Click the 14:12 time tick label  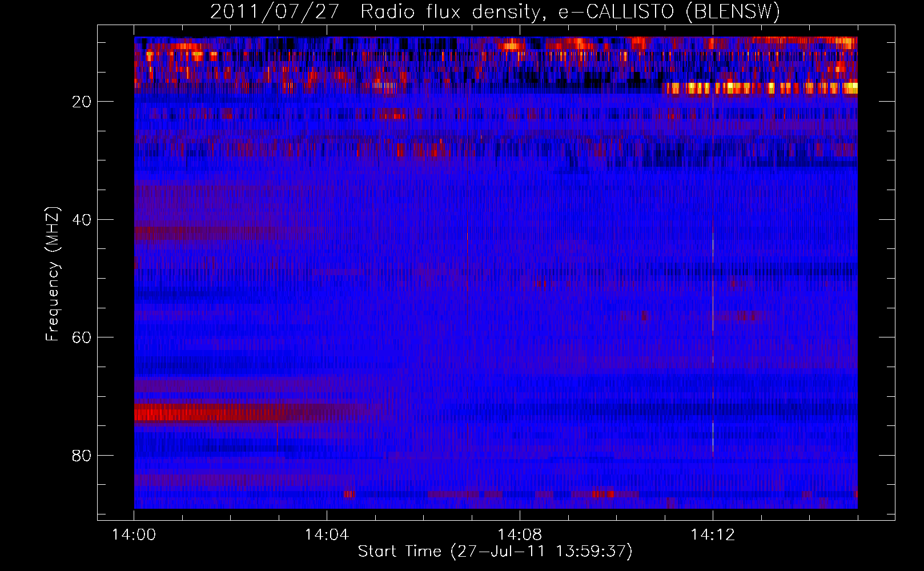(713, 535)
